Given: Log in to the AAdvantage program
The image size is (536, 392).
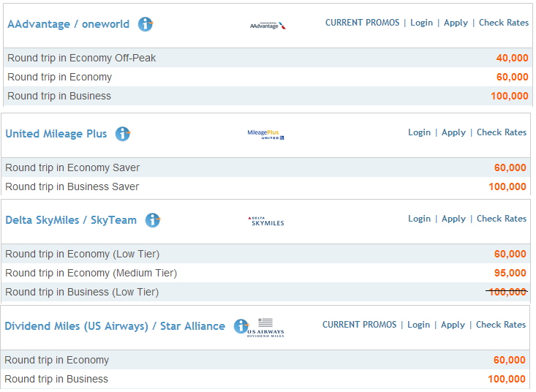Looking at the screenshot, I should click(x=421, y=23).
